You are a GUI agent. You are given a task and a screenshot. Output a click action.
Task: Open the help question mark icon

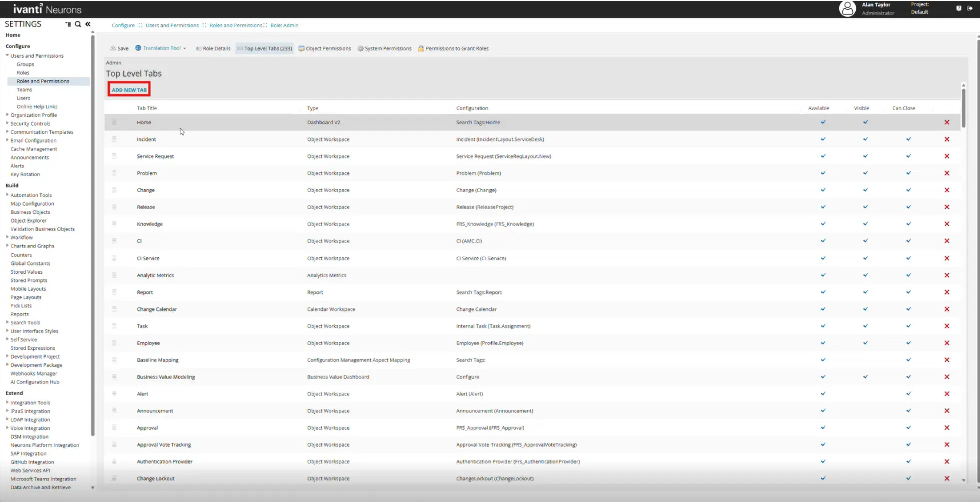coord(959,8)
